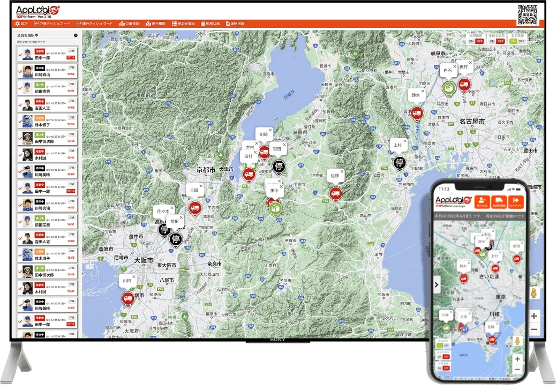
Task: Tap the ログアウト logout button on phone
Action: coord(516,201)
